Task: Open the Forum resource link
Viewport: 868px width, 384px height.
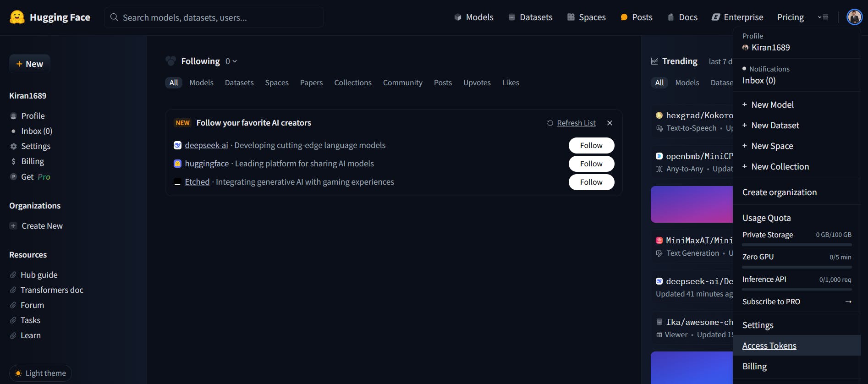Action: point(27,305)
